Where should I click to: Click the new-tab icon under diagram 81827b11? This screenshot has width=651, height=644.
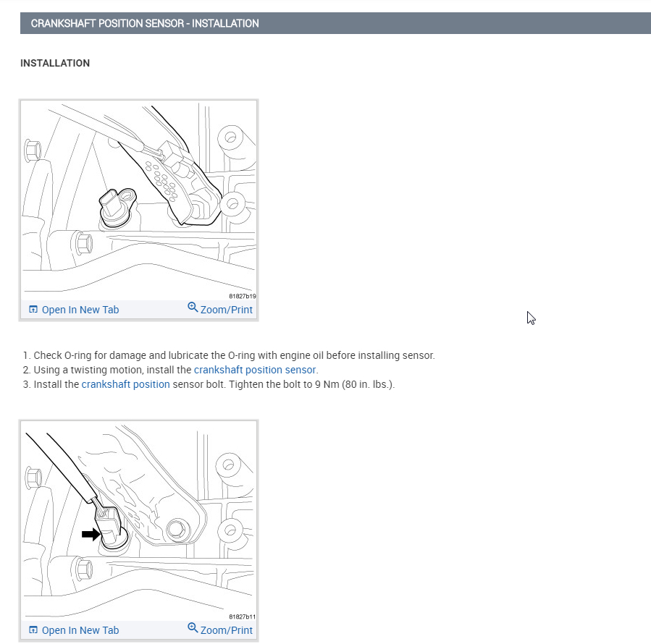click(x=33, y=630)
